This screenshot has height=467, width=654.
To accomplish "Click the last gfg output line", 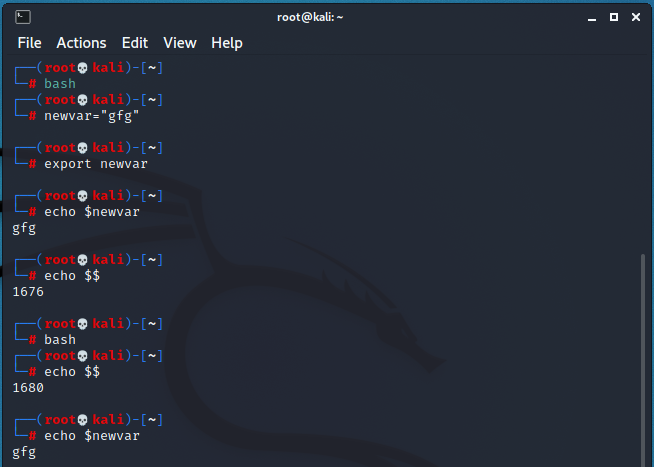I will [24, 452].
